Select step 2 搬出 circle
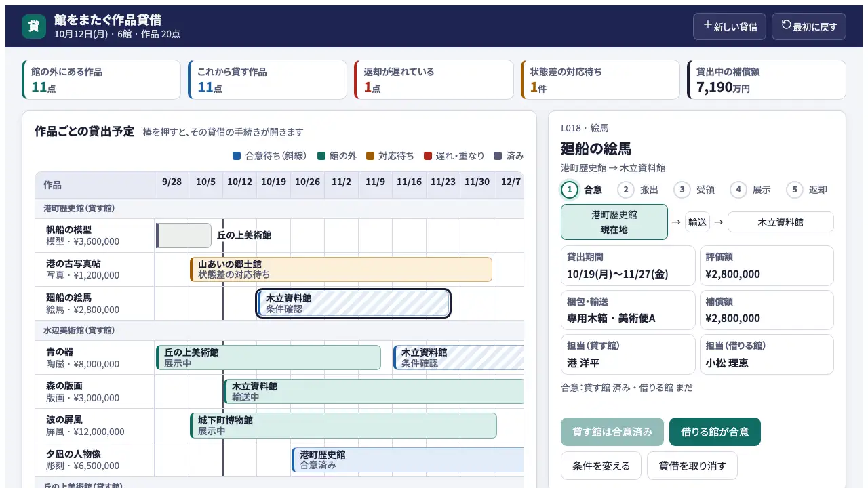Viewport: 868px width, 488px height. [x=626, y=190]
